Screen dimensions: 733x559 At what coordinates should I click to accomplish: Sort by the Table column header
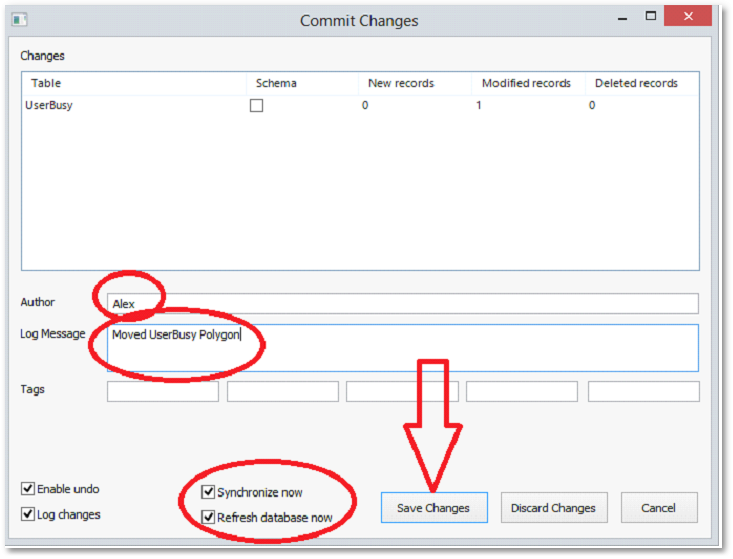[134, 83]
